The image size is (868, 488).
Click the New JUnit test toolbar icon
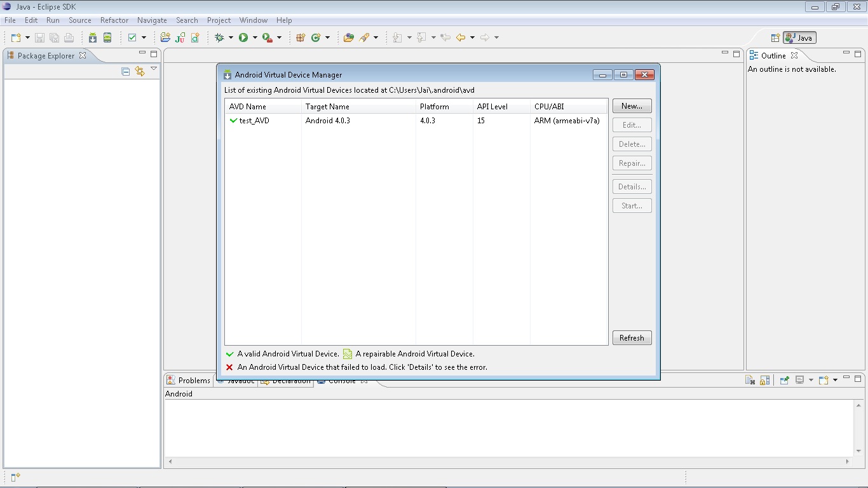click(x=180, y=37)
